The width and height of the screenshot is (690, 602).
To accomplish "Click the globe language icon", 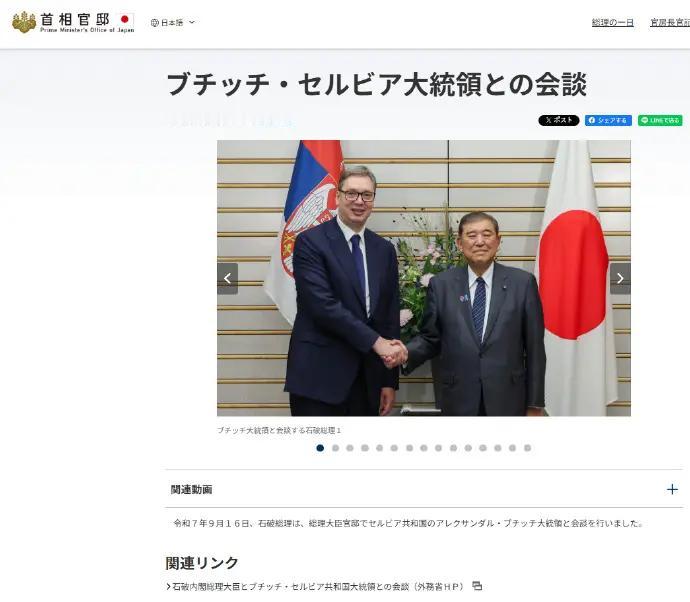I will [x=154, y=23].
